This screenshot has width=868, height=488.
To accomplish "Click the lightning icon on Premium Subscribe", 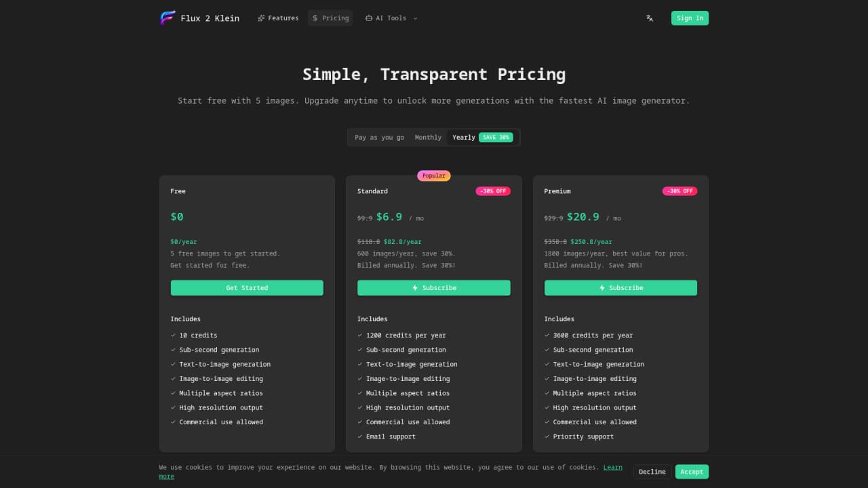I will tap(602, 288).
